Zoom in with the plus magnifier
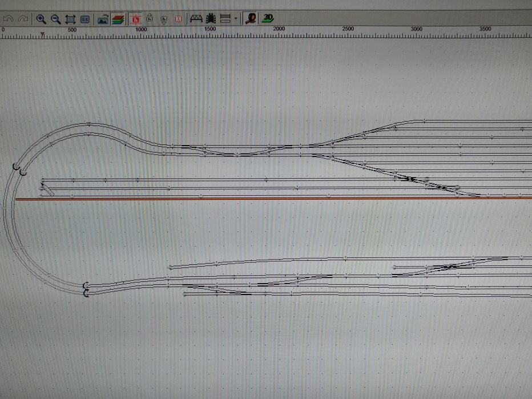Viewport: 532px width, 399px height. coord(41,19)
